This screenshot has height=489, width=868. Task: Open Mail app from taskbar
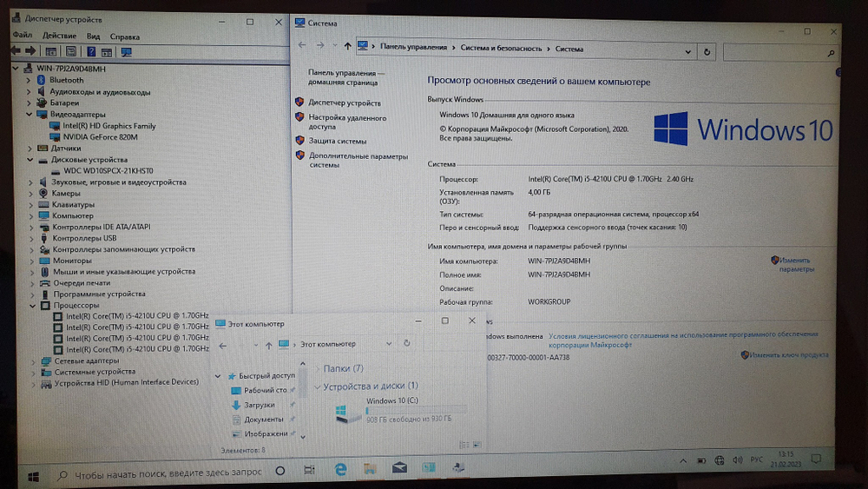[399, 468]
